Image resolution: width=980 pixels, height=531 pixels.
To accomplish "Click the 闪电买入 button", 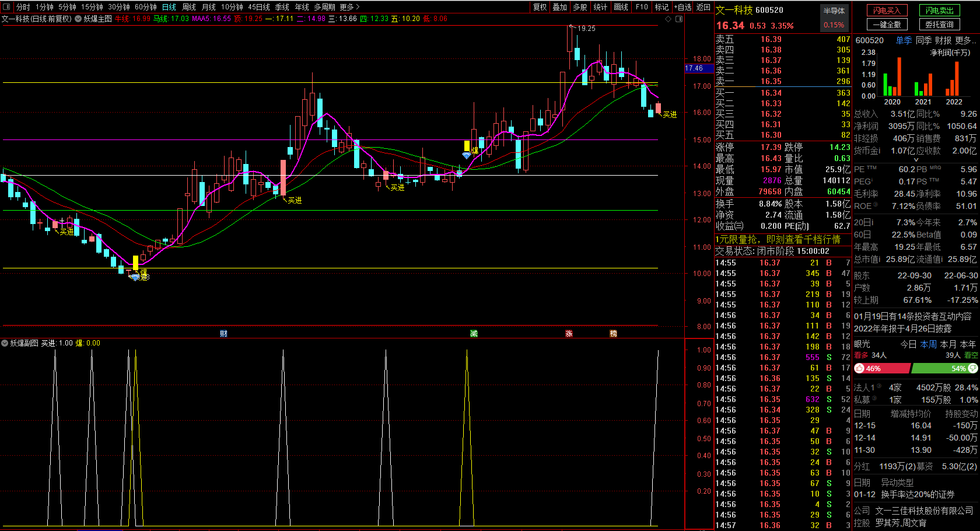I will [887, 11].
